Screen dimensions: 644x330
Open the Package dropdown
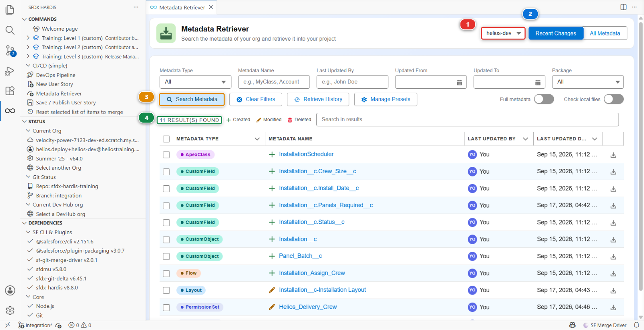(x=588, y=82)
